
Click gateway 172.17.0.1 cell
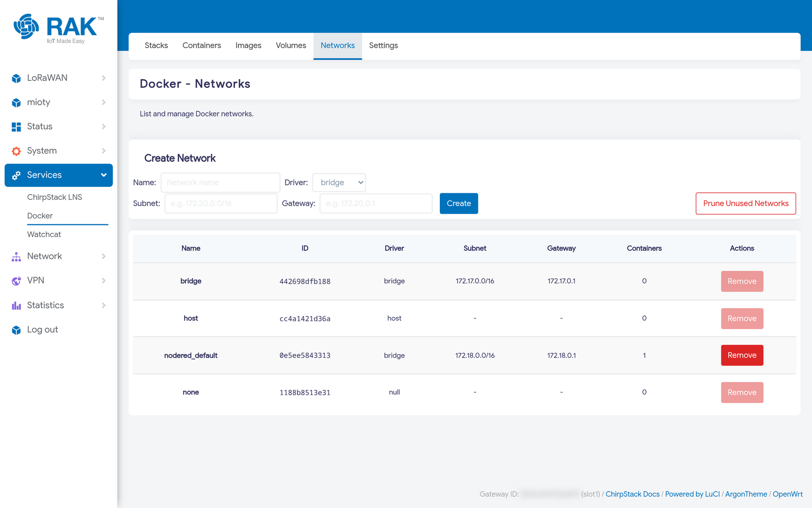coord(561,281)
